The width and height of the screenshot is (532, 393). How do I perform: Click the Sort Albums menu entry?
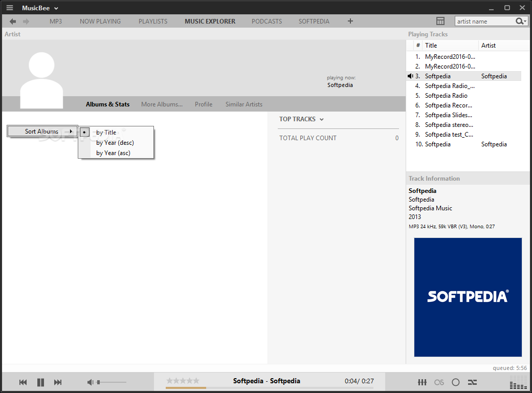coord(42,132)
